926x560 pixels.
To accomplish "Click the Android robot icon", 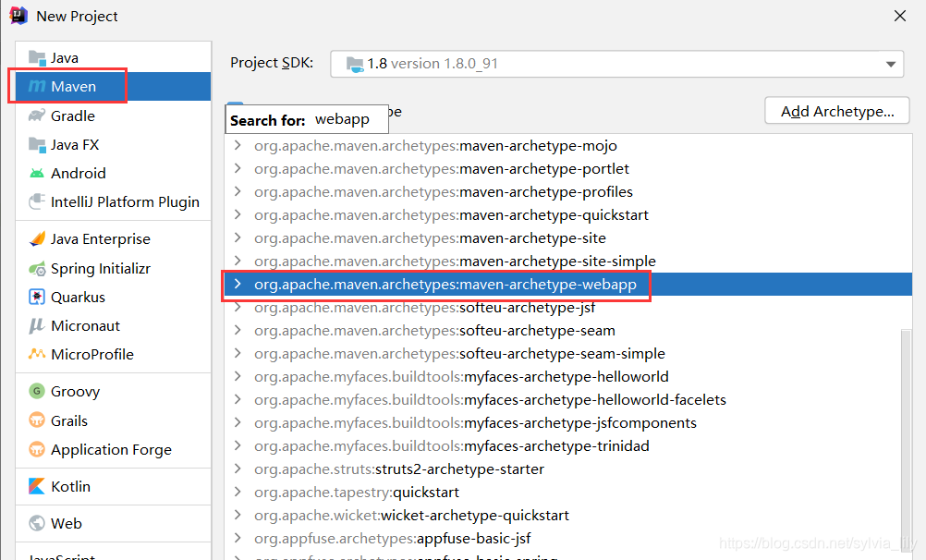I will coord(37,173).
